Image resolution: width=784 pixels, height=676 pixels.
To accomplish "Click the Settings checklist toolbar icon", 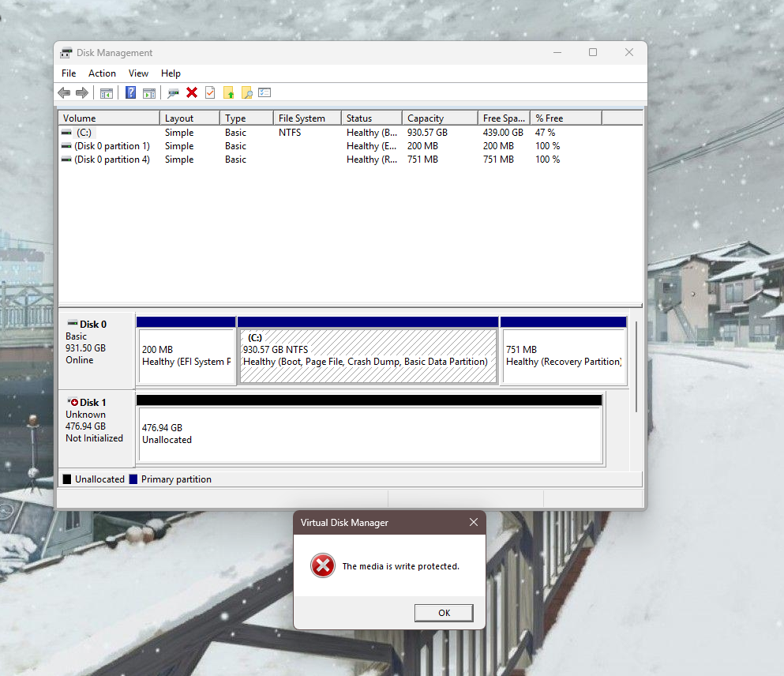I will [264, 93].
